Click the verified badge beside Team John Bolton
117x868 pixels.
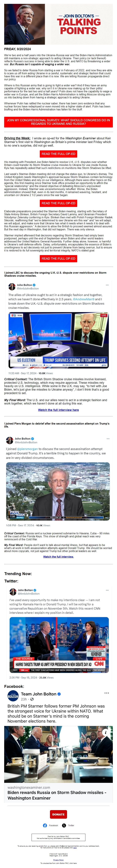pyautogui.click(x=59, y=694)
